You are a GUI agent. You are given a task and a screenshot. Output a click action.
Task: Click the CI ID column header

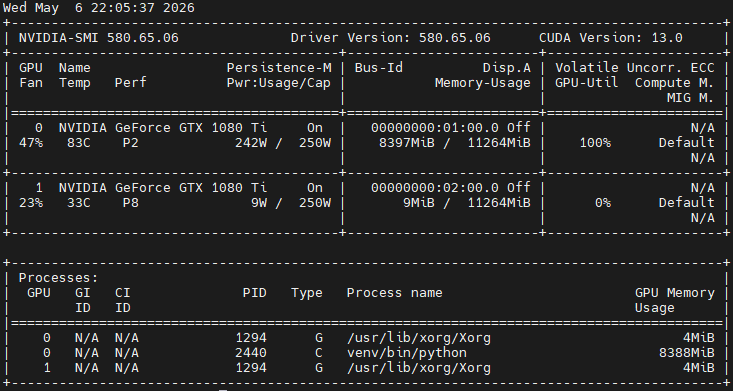point(122,300)
